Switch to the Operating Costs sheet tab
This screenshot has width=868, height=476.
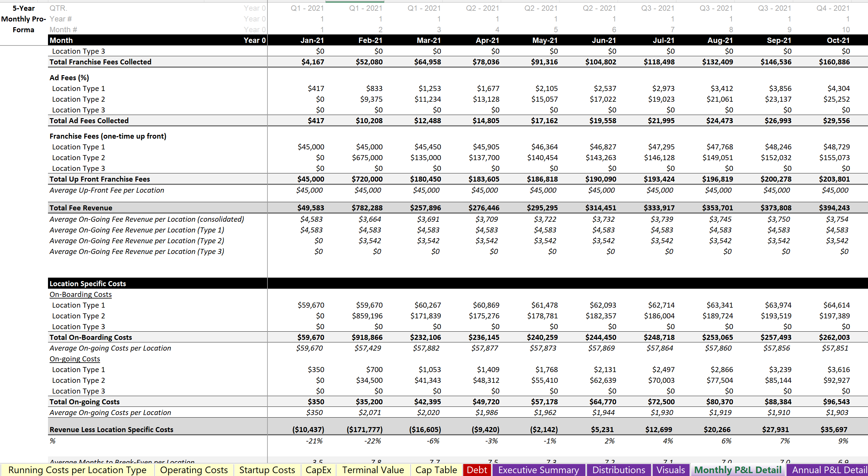pyautogui.click(x=194, y=470)
